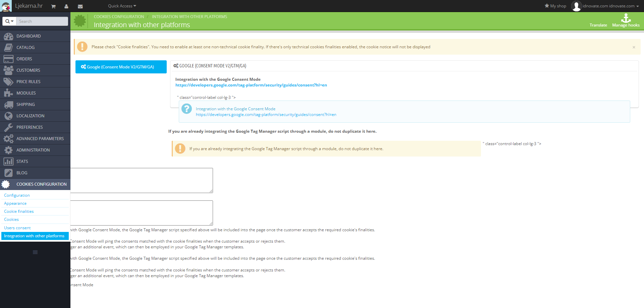Go to Cookie finalities submenu link

tap(19, 211)
